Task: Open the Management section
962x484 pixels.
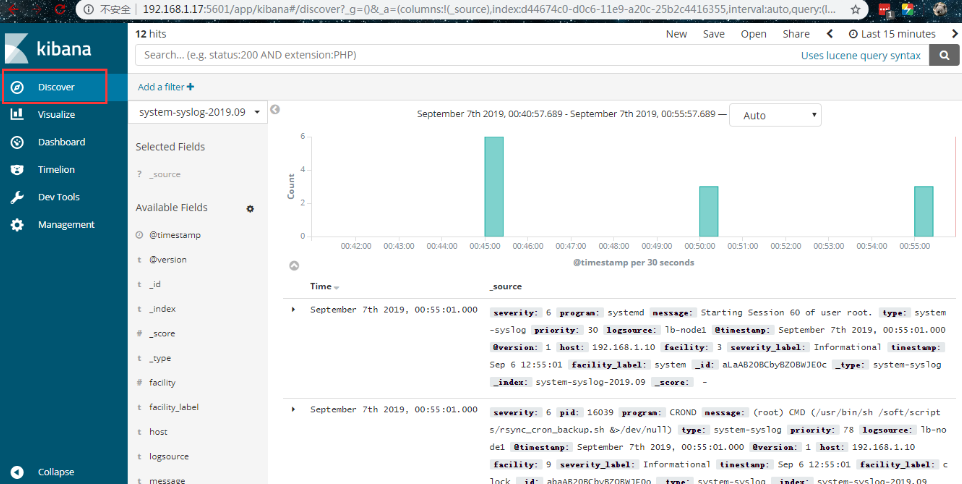Action: pos(66,225)
